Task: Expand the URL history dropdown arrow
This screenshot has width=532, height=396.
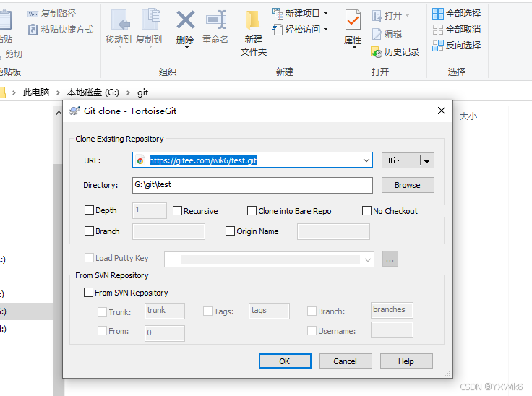Action: coord(366,160)
